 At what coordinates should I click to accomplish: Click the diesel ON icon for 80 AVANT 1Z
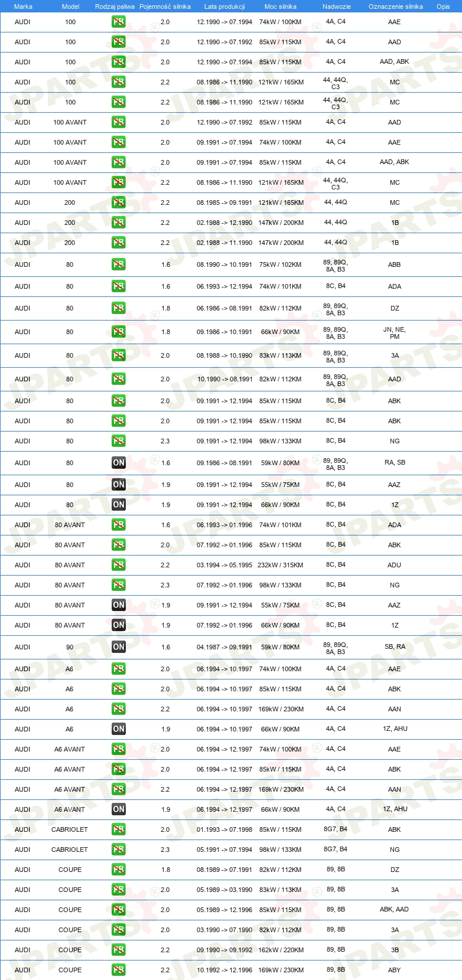(119, 625)
